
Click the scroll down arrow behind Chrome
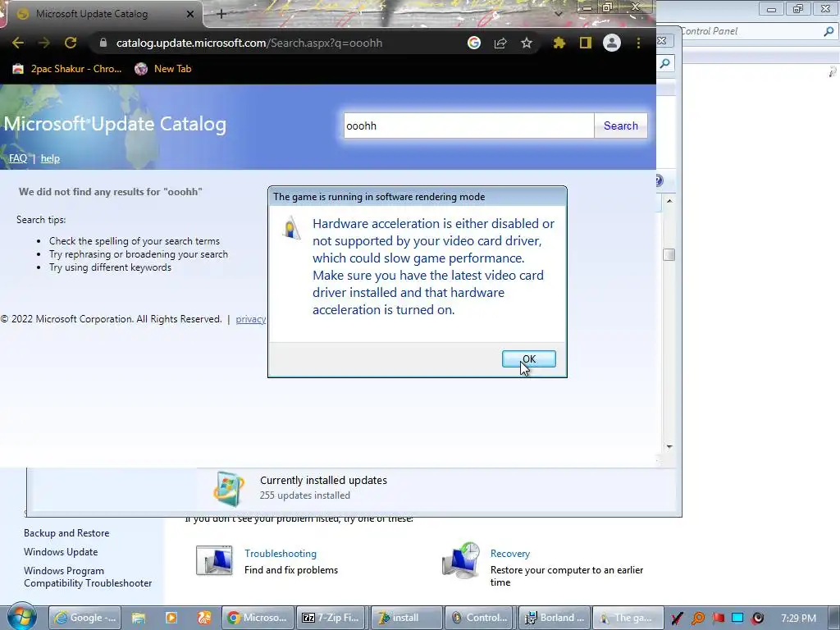coord(669,446)
